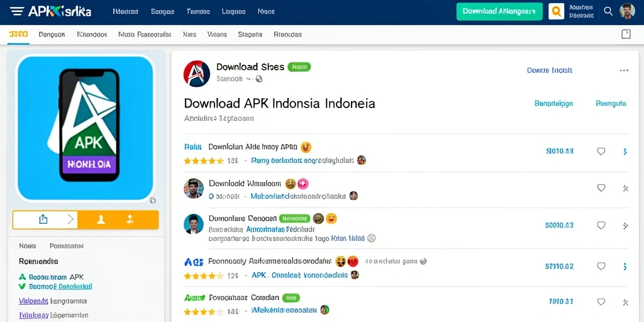644x322 pixels.
Task: Click green badge on Domonlare Renooan row
Action: [294, 218]
